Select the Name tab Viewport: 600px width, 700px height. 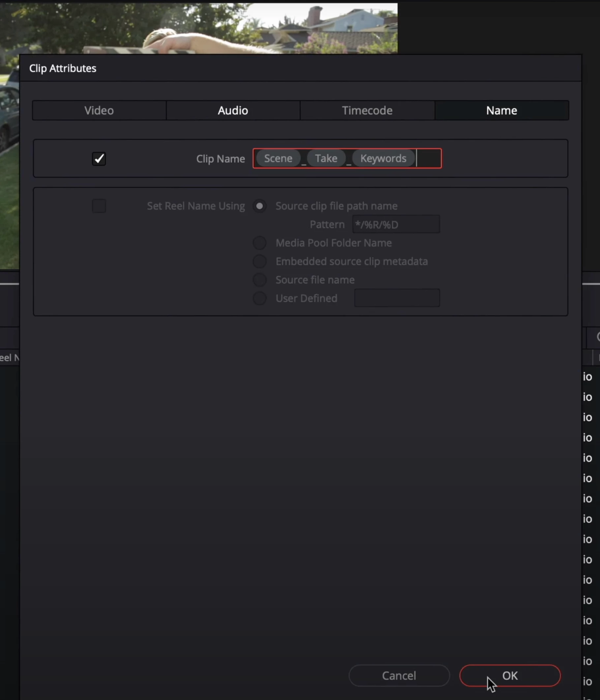501,111
